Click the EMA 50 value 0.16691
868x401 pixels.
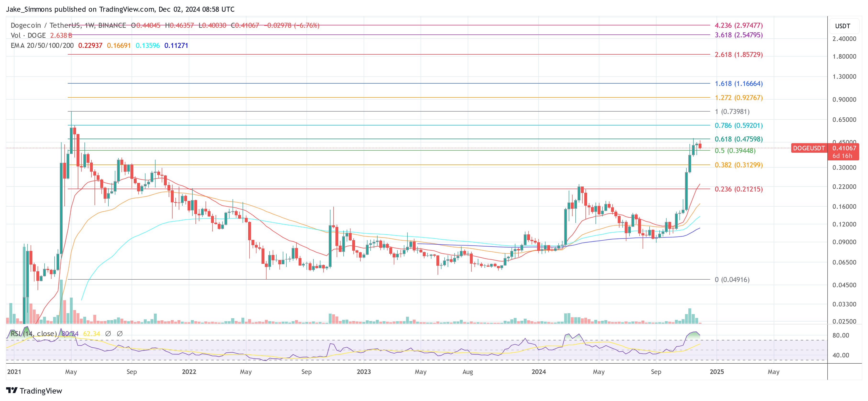[x=119, y=45]
